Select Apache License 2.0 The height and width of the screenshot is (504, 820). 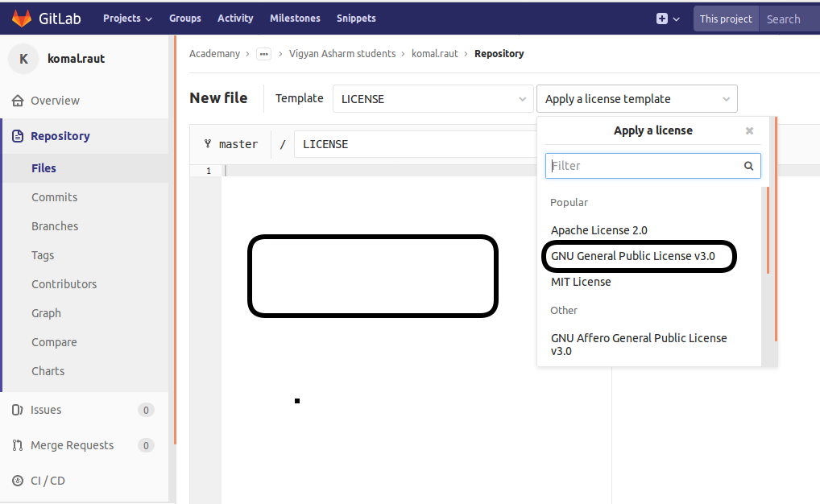(598, 230)
